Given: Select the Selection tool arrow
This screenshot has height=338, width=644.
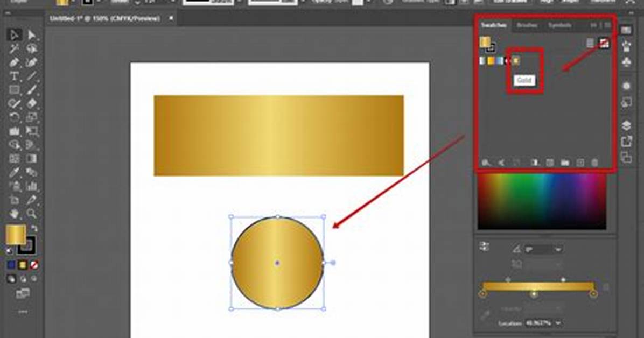Looking at the screenshot, I should tap(15, 35).
